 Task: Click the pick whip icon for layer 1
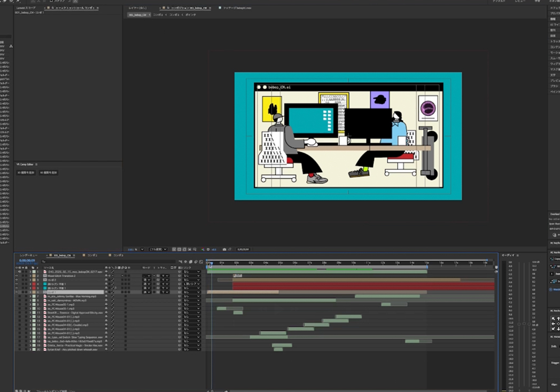coord(180,272)
